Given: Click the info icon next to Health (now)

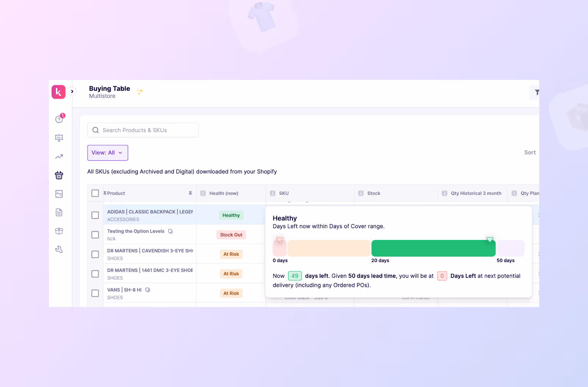Looking at the screenshot, I should pyautogui.click(x=203, y=193).
